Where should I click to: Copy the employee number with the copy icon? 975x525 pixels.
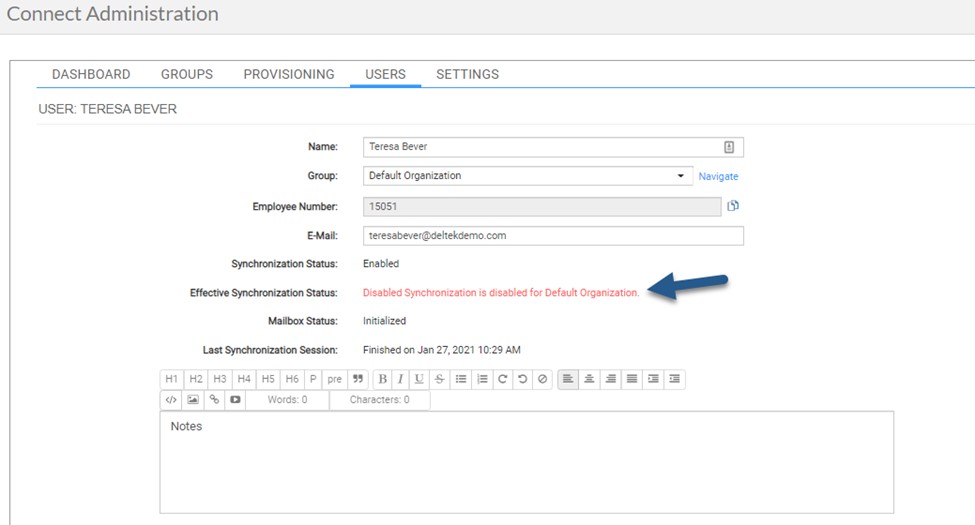[x=733, y=206]
